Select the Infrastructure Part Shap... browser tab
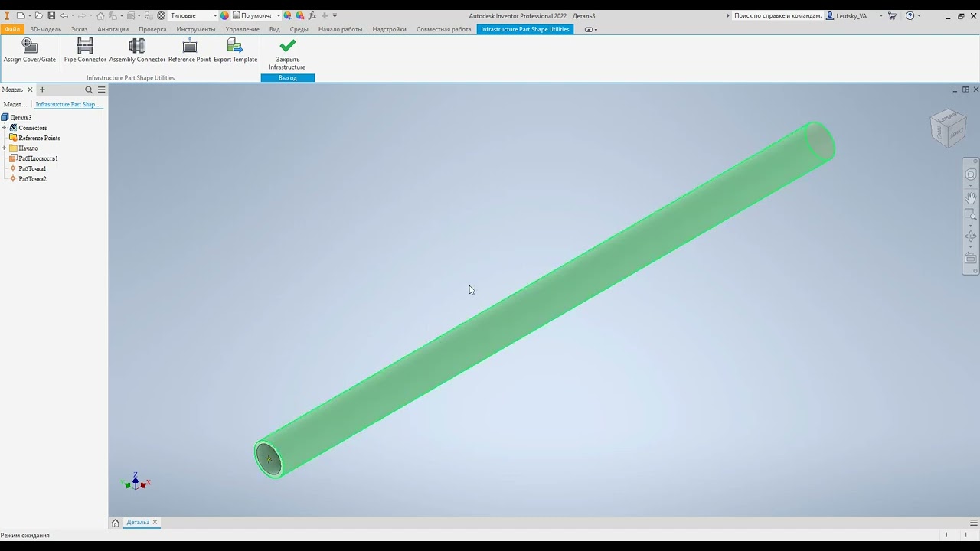The height and width of the screenshot is (551, 980). tap(67, 104)
